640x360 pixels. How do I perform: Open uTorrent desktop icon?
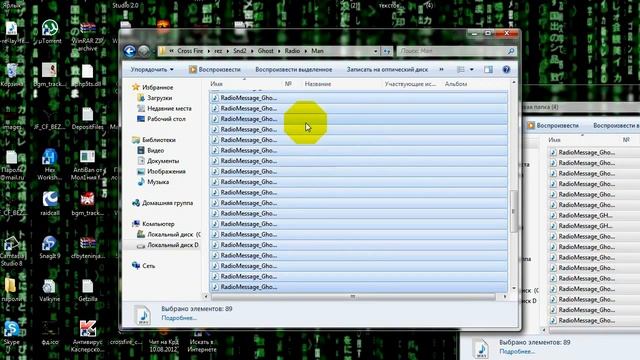(50, 32)
